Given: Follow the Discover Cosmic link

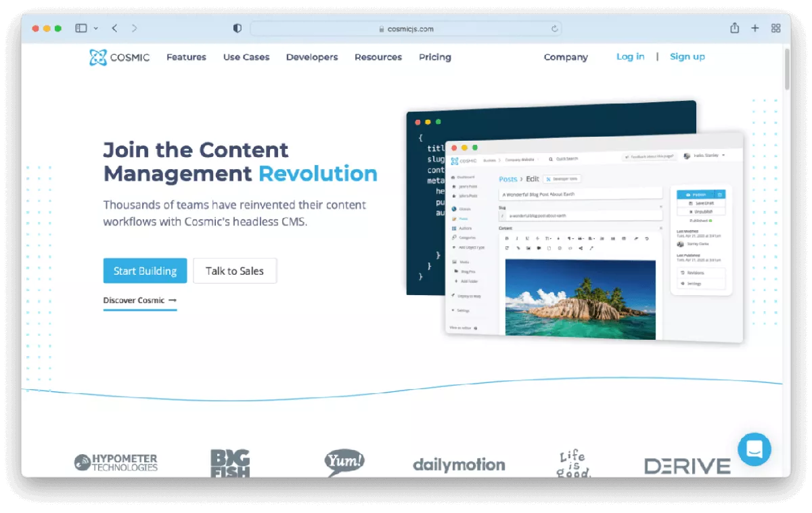Looking at the screenshot, I should coord(139,300).
